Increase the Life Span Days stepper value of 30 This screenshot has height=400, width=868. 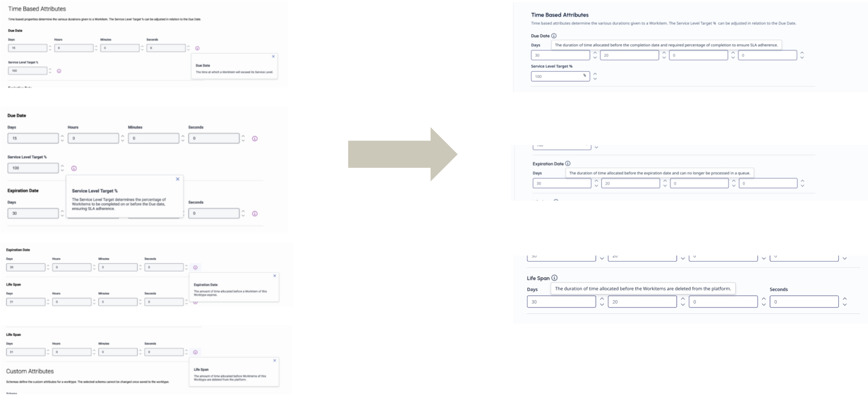coord(602,299)
